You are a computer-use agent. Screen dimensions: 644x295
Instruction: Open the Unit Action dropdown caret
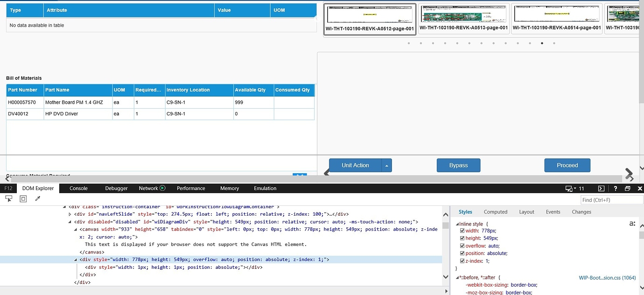[x=386, y=165]
